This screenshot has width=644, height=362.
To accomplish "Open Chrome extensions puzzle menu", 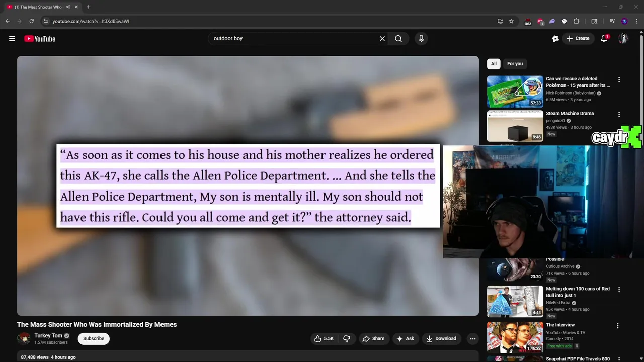I will pos(577,21).
